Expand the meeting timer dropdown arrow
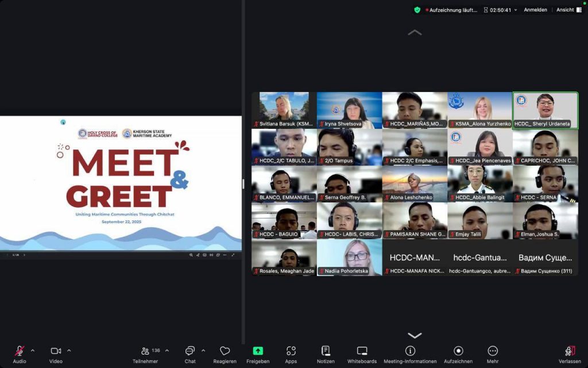 click(x=515, y=10)
